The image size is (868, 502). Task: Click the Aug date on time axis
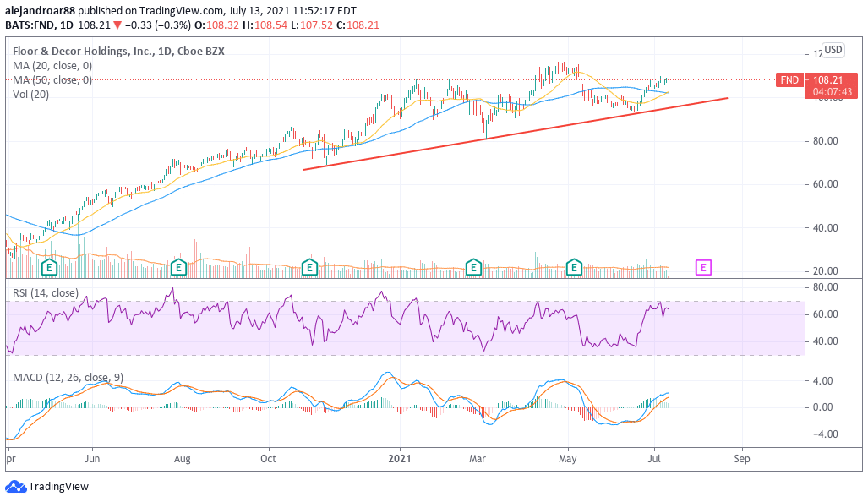[x=182, y=459]
